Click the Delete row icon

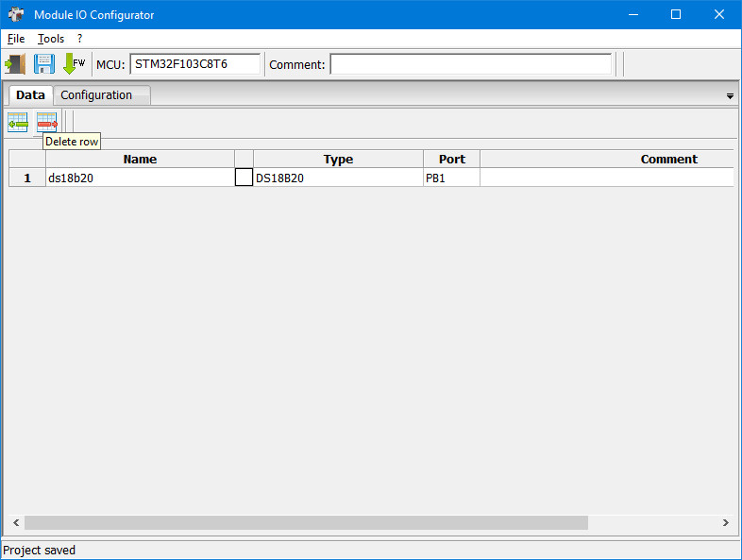(x=47, y=123)
